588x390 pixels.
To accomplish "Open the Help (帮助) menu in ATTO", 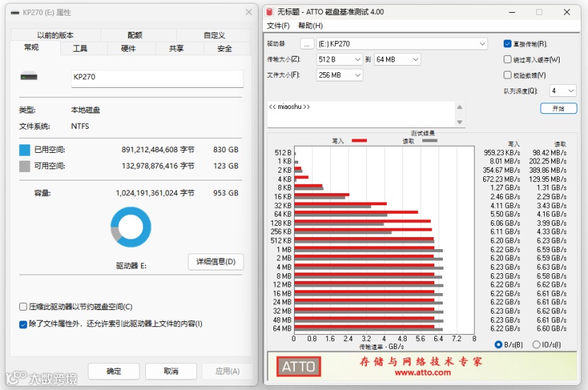I will tap(310, 26).
